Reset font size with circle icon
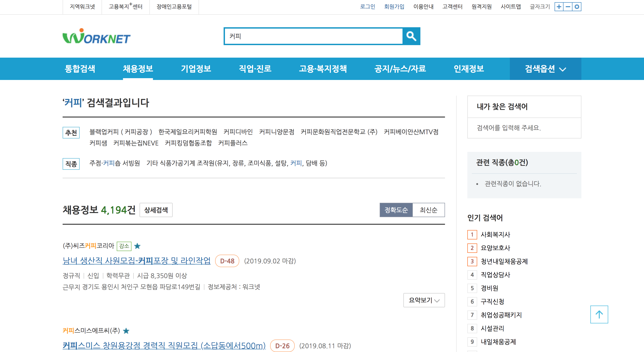 (x=577, y=7)
